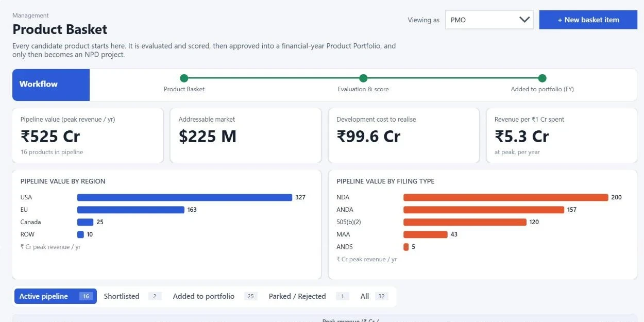This screenshot has width=644, height=322.
Task: Click the 43 value next to MAA
Action: coord(454,234)
